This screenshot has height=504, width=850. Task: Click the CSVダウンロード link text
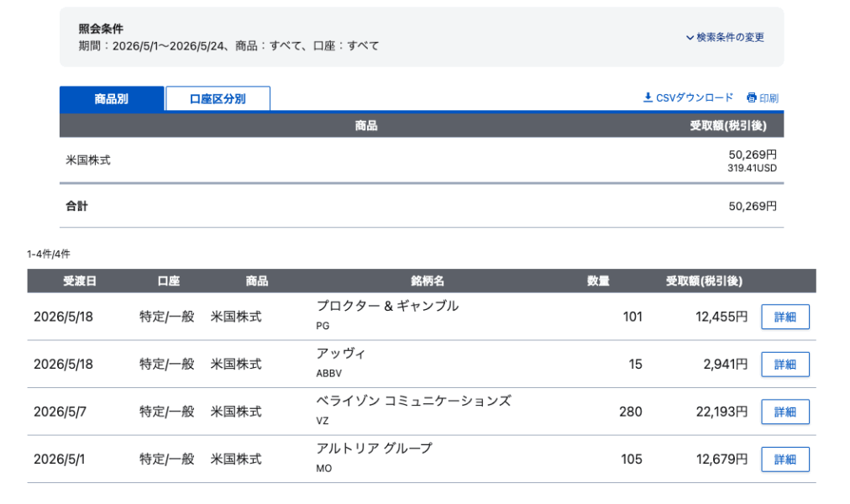point(695,97)
